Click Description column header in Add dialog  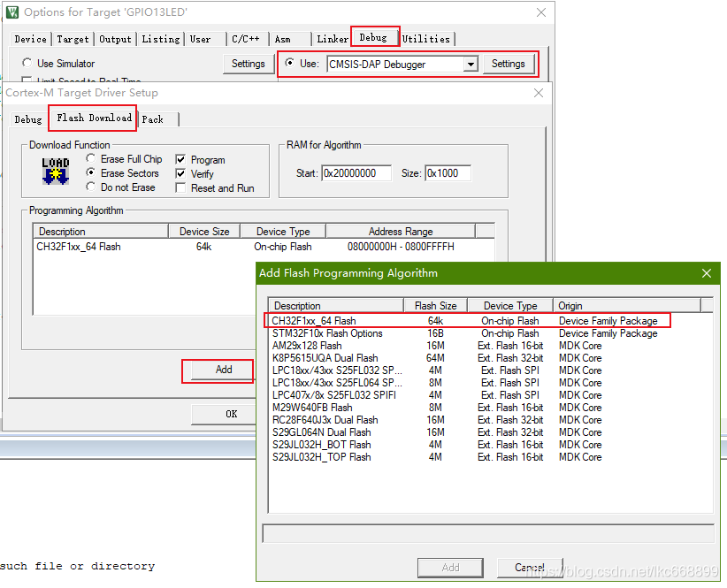[336, 306]
